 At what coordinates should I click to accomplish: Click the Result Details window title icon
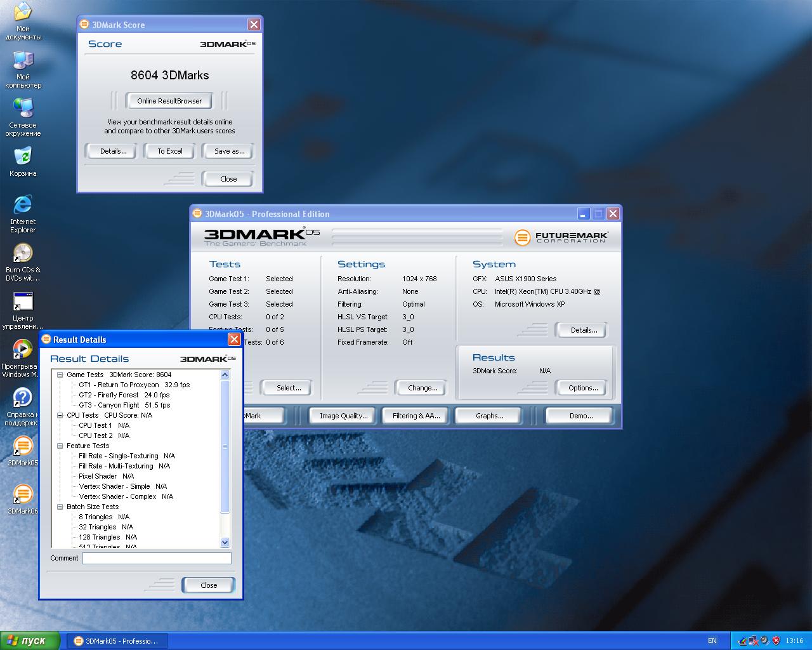pos(46,340)
